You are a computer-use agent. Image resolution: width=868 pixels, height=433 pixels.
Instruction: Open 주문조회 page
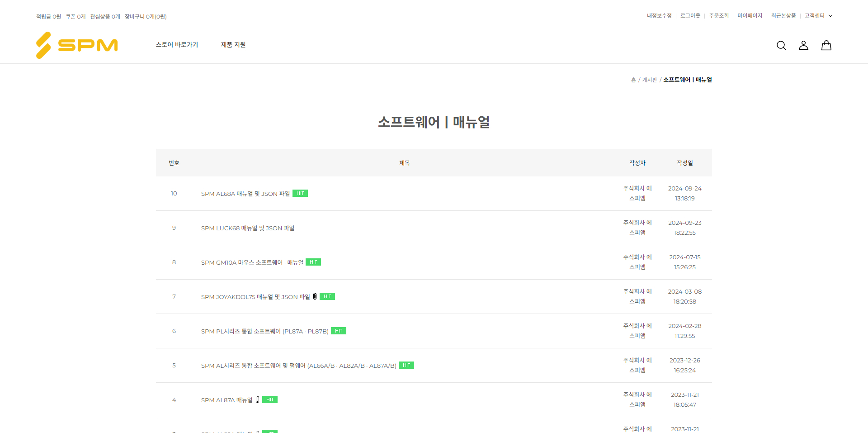click(x=719, y=15)
